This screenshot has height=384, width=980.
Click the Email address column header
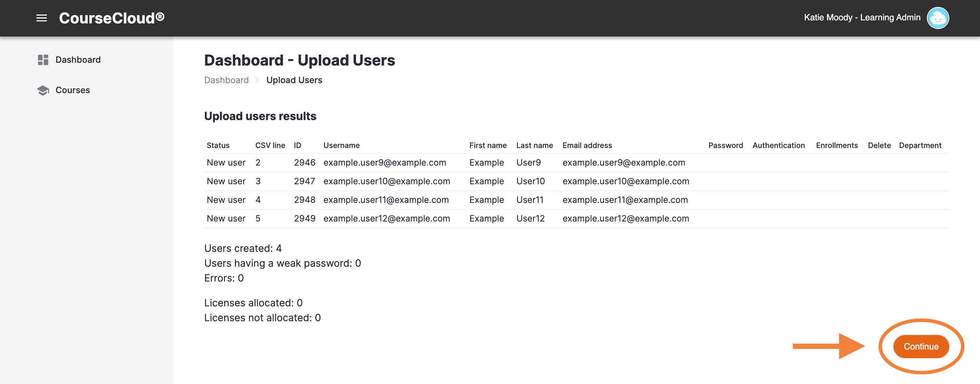click(x=587, y=145)
